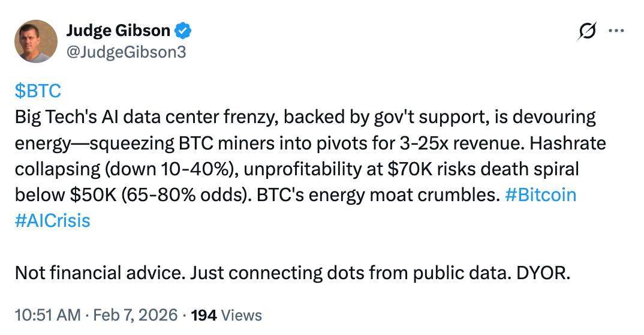The height and width of the screenshot is (335, 644).
Task: Open the @JudgeGibson3 handle link
Action: coord(126,52)
